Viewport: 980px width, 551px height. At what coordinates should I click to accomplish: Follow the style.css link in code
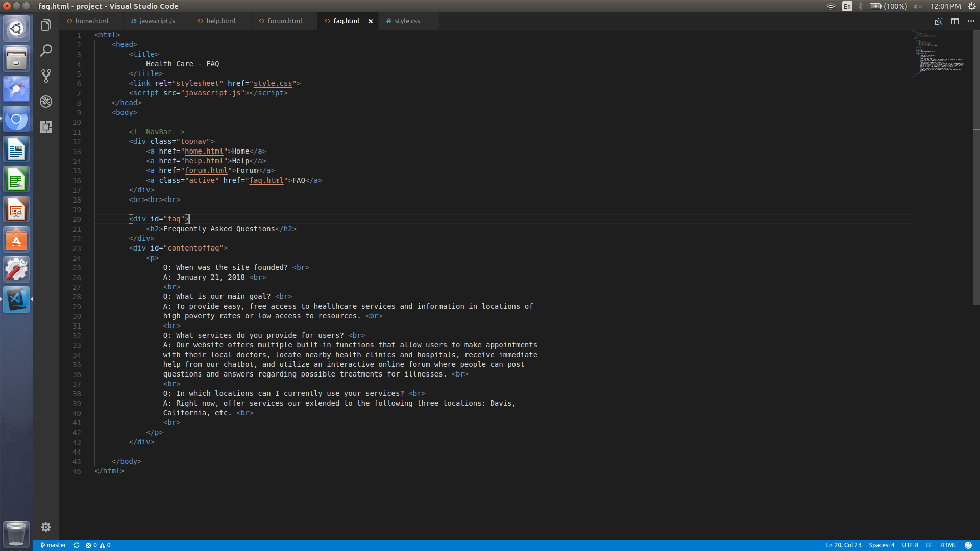[x=273, y=83]
